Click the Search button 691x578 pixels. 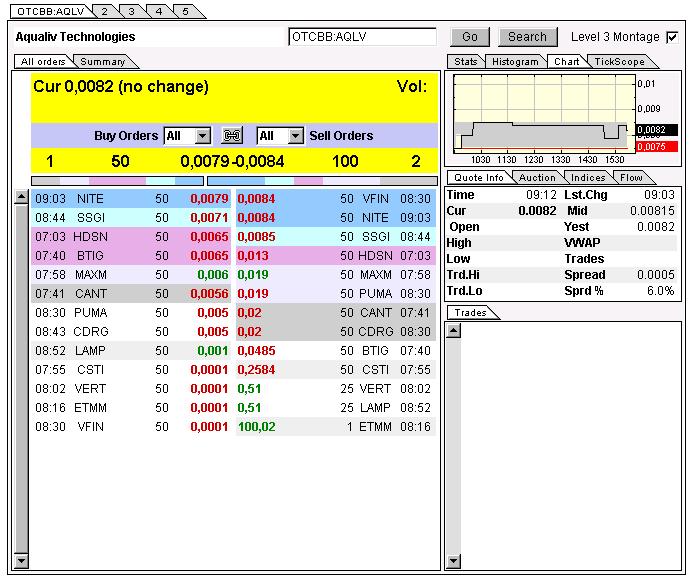tap(528, 37)
